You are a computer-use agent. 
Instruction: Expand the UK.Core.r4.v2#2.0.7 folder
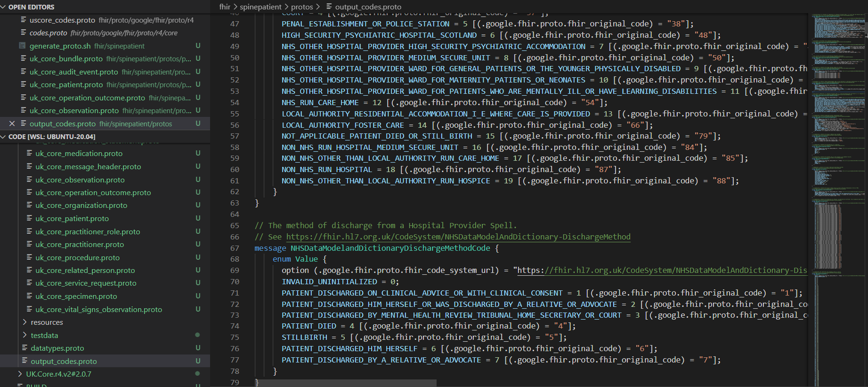pos(20,374)
